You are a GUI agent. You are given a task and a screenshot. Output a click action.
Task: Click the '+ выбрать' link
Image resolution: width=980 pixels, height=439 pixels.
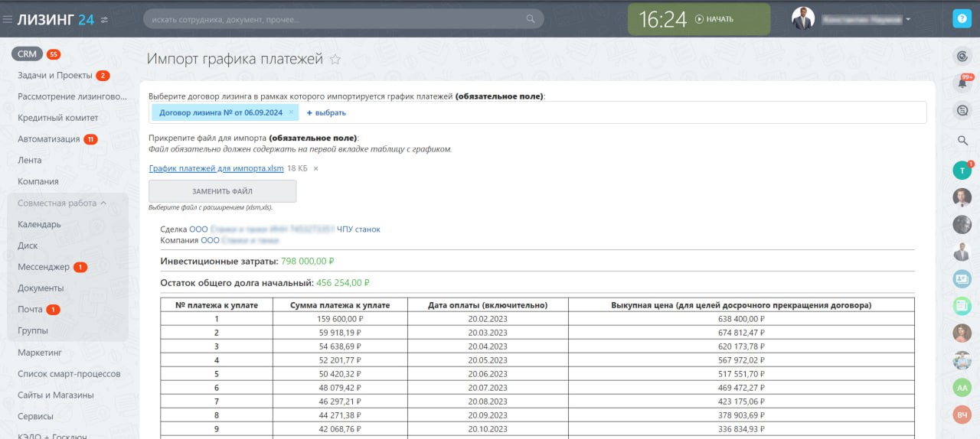tap(326, 112)
